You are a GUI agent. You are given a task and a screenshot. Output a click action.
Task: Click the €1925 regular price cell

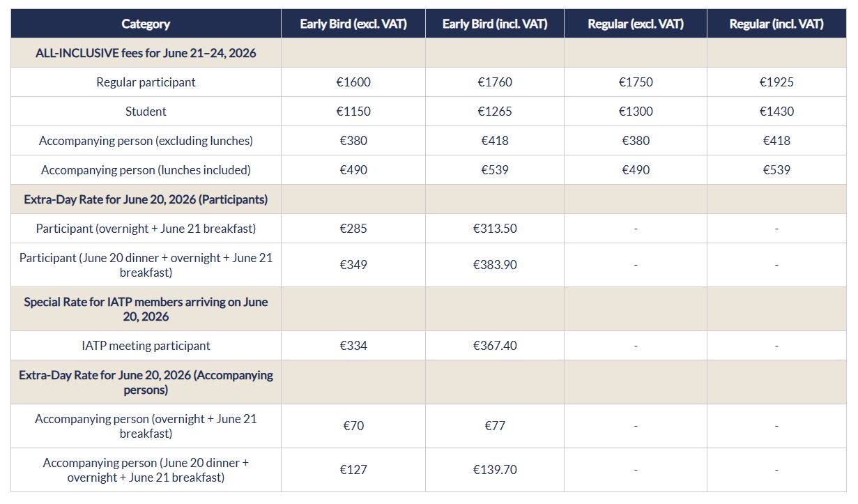pyautogui.click(x=776, y=82)
